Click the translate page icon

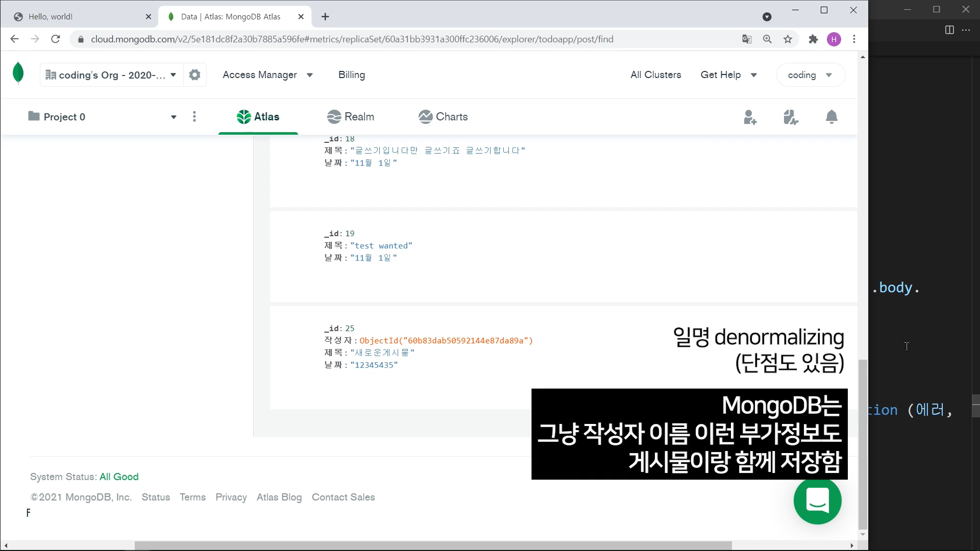[747, 39]
